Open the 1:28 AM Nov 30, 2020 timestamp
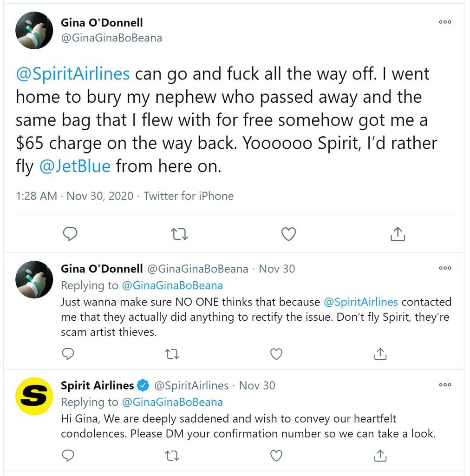 [75, 196]
